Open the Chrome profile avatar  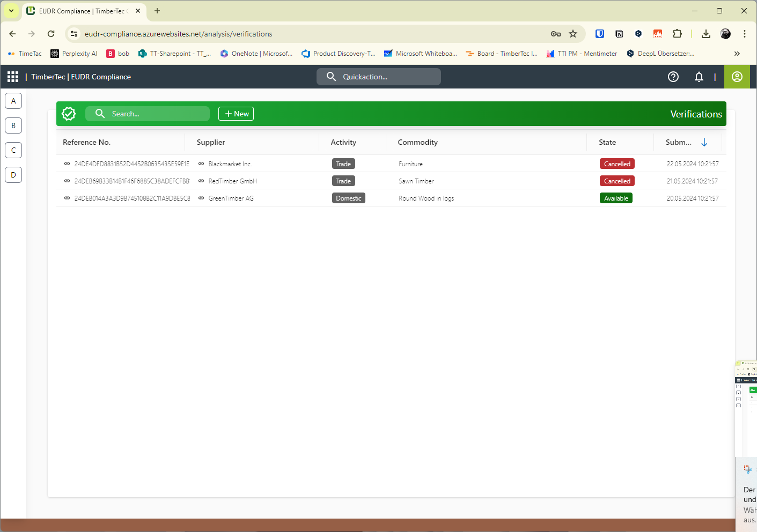[x=725, y=33]
